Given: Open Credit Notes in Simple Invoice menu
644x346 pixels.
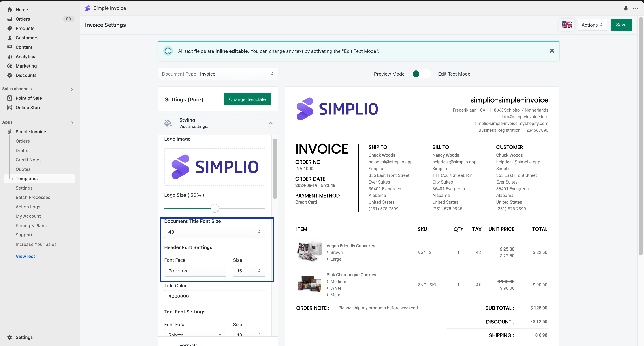Looking at the screenshot, I should tap(28, 160).
